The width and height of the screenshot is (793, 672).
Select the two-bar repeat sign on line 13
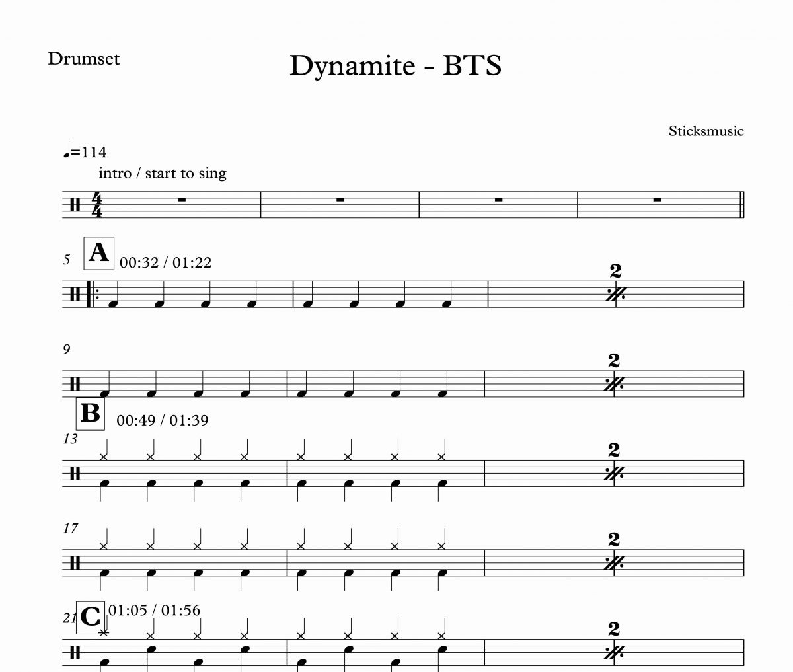(614, 474)
